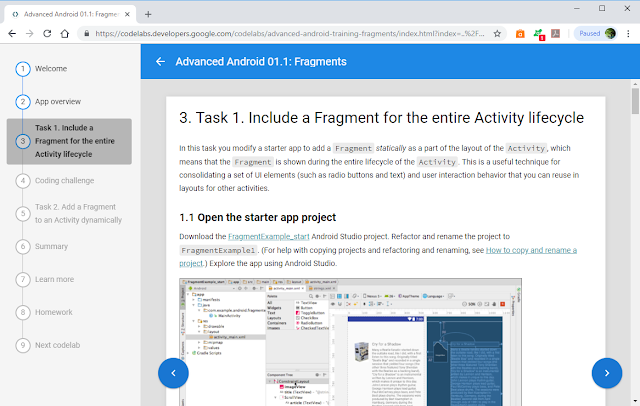Reload the page with the refresh icon
The image size is (640, 406).
click(x=47, y=33)
